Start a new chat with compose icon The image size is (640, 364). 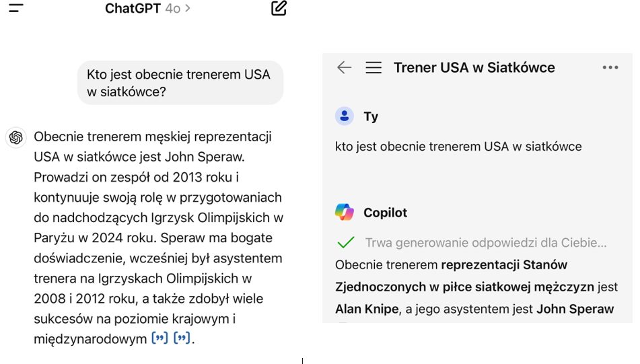(279, 8)
